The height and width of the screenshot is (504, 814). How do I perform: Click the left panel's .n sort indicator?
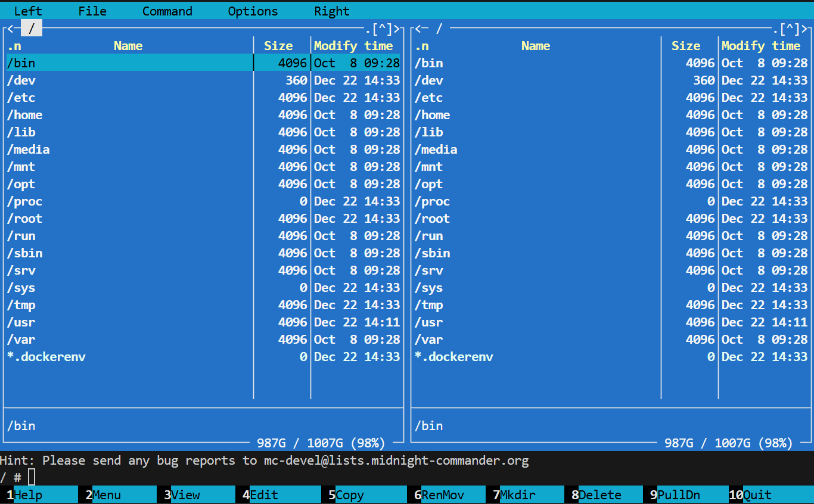click(x=14, y=46)
